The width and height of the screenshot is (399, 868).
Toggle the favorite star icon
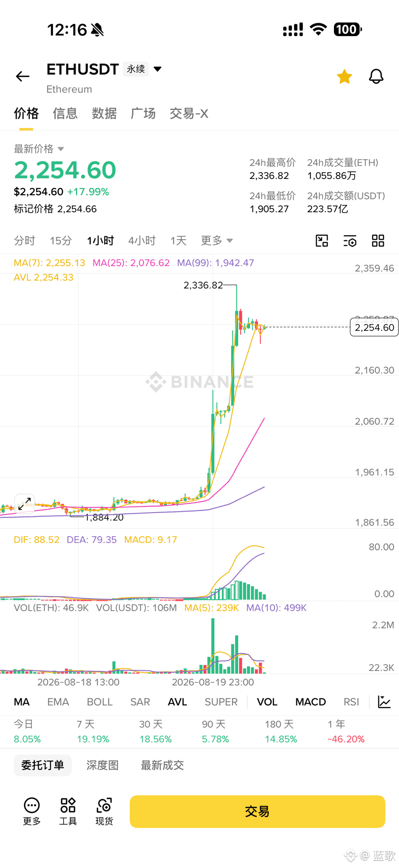point(345,76)
